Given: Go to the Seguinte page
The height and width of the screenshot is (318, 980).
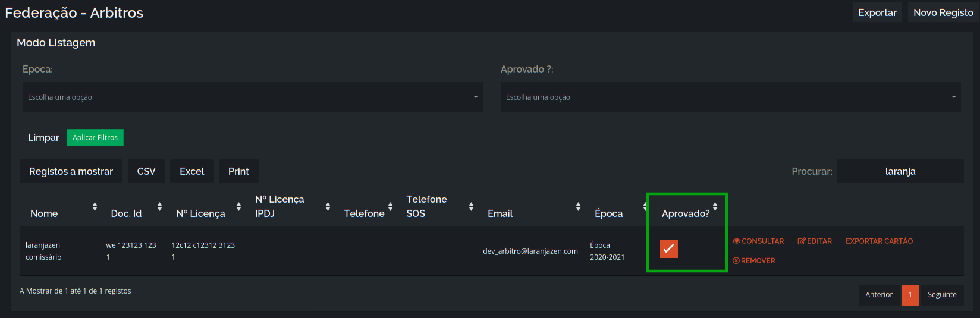Looking at the screenshot, I should click(x=942, y=295).
